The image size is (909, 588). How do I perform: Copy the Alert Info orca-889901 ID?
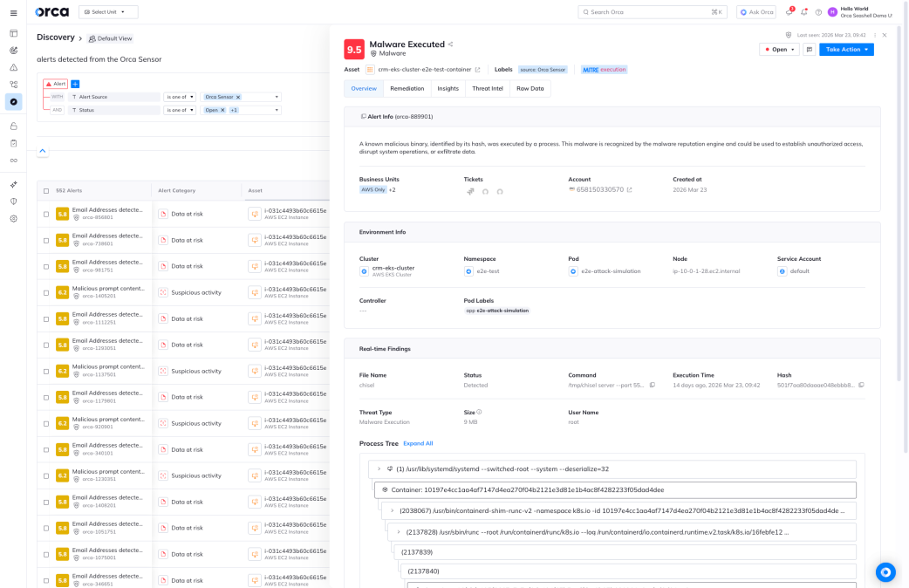point(364,117)
